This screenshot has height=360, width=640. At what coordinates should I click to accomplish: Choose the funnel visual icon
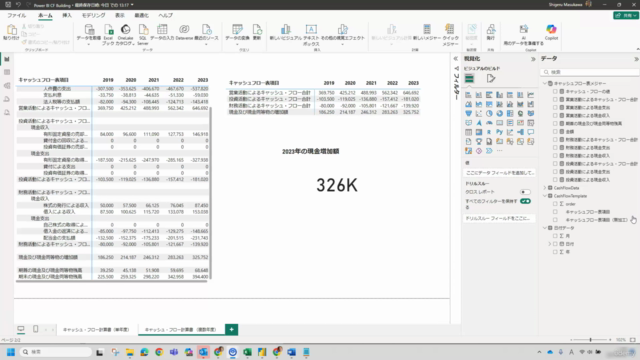pos(468,113)
